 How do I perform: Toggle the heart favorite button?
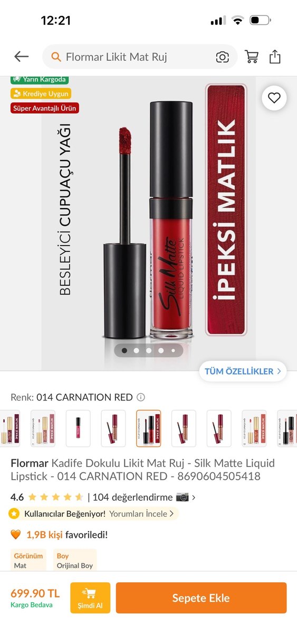point(274,97)
